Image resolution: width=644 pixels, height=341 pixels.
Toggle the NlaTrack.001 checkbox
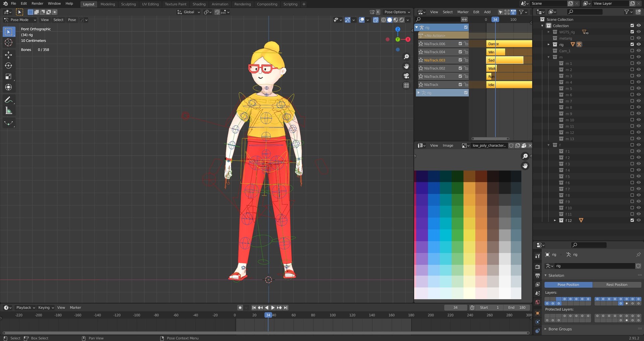pos(460,76)
